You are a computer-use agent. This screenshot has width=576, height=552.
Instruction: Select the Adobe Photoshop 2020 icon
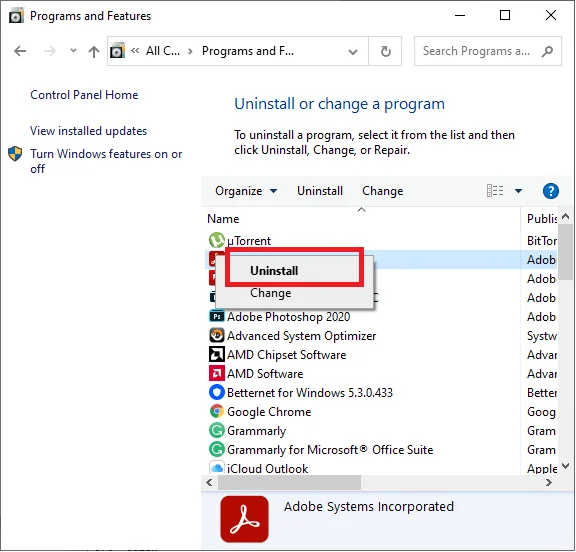pos(216,316)
